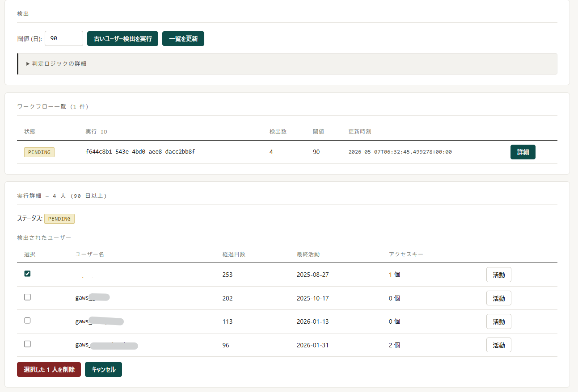Click timestamp 2026-05-07T06:32:45.499278+00:00
578x392 pixels.
[x=400, y=152]
